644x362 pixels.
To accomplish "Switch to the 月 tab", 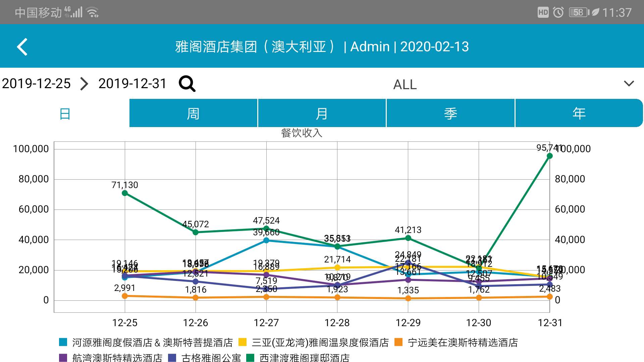I will [x=322, y=113].
